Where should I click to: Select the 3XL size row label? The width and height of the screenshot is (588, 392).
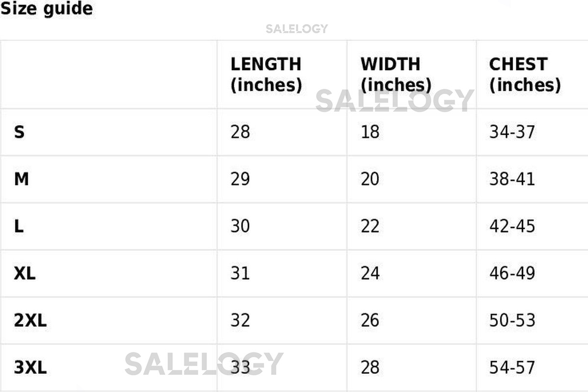30,367
